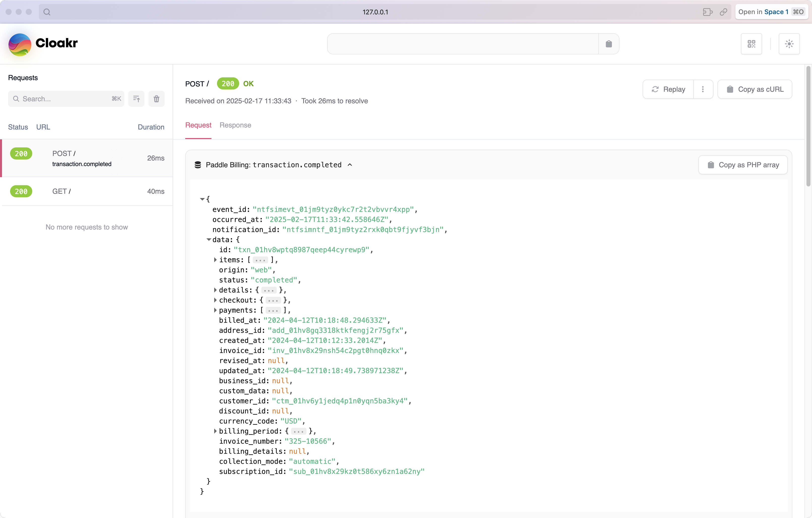Select the Request tab
The image size is (812, 518).
point(198,125)
